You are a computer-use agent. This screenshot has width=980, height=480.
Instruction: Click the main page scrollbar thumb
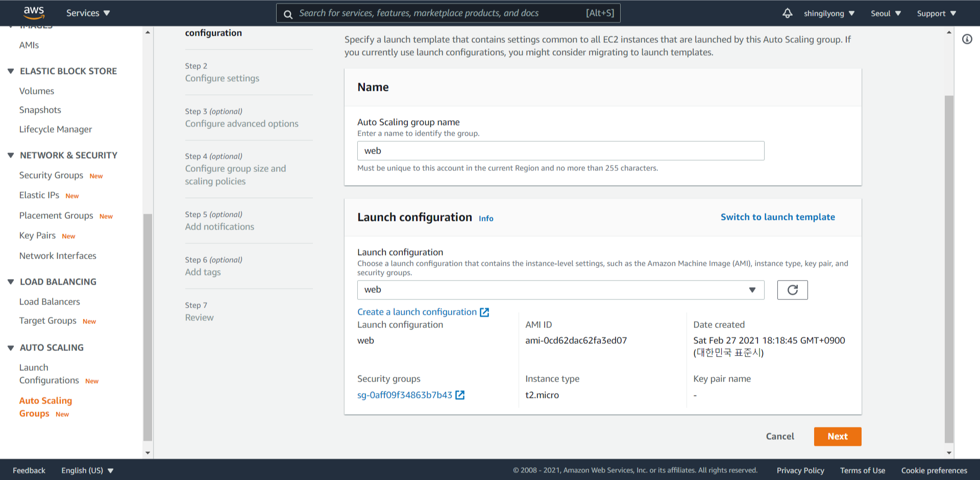tap(949, 269)
